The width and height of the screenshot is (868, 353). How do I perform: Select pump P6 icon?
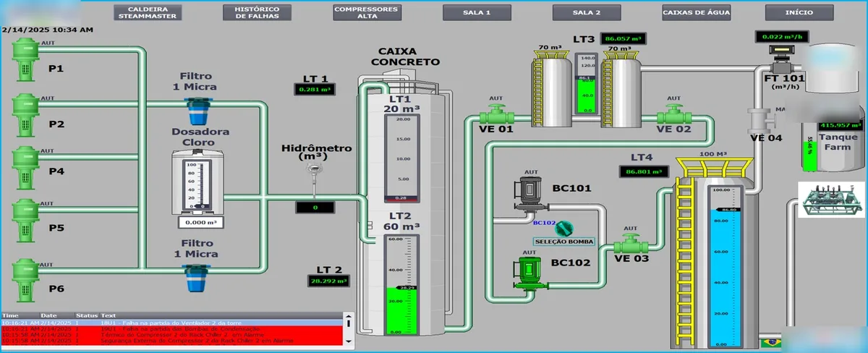tap(27, 281)
